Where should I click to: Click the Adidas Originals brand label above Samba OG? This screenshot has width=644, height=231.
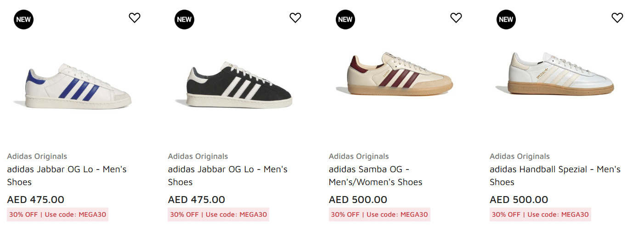(x=359, y=156)
